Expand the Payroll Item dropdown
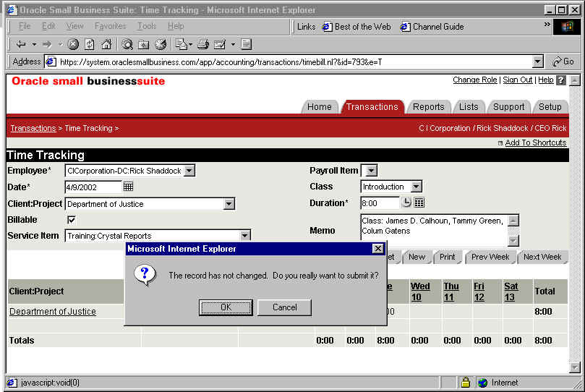The height and width of the screenshot is (392, 585). pos(370,171)
